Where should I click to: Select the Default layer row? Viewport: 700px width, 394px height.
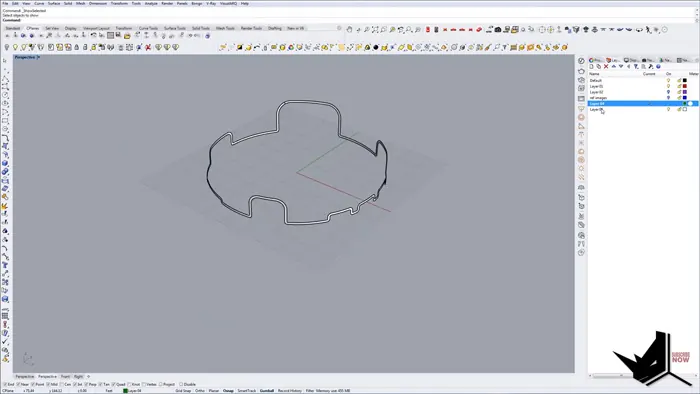(x=643, y=81)
